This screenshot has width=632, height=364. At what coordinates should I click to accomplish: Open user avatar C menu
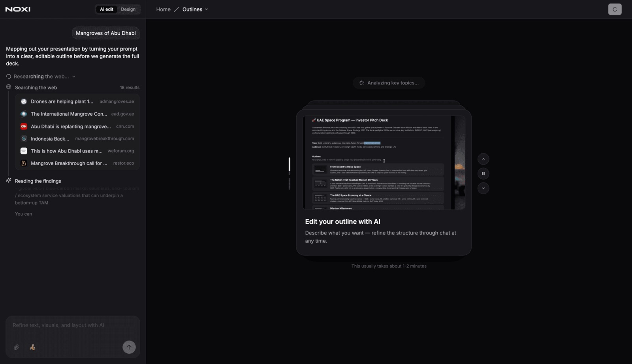pyautogui.click(x=615, y=9)
